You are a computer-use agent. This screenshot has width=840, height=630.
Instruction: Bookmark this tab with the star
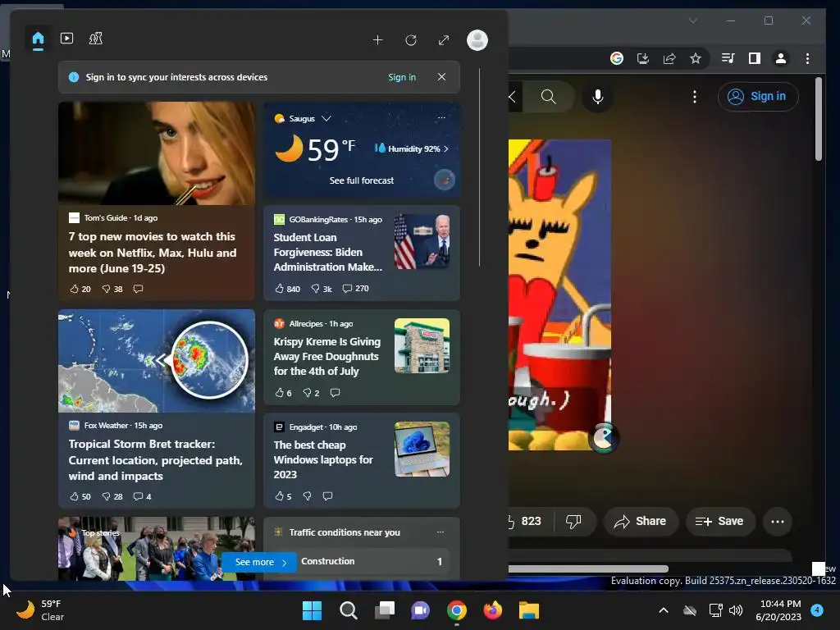[x=696, y=58]
